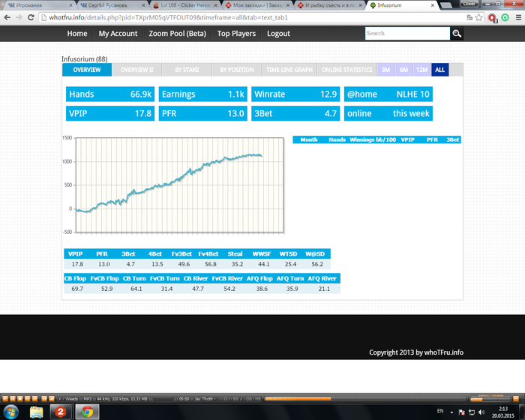The height and width of the screenshot is (420, 525).
Task: Select the 3M timeframe
Action: tap(385, 70)
